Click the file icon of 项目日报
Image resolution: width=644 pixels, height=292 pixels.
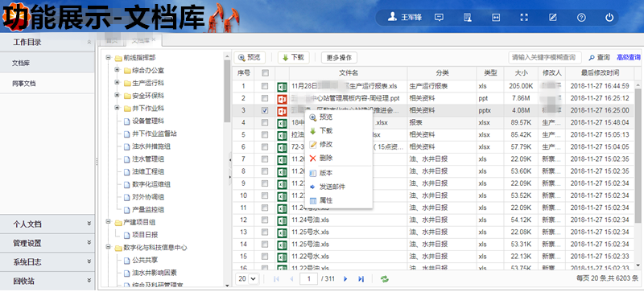(x=127, y=235)
